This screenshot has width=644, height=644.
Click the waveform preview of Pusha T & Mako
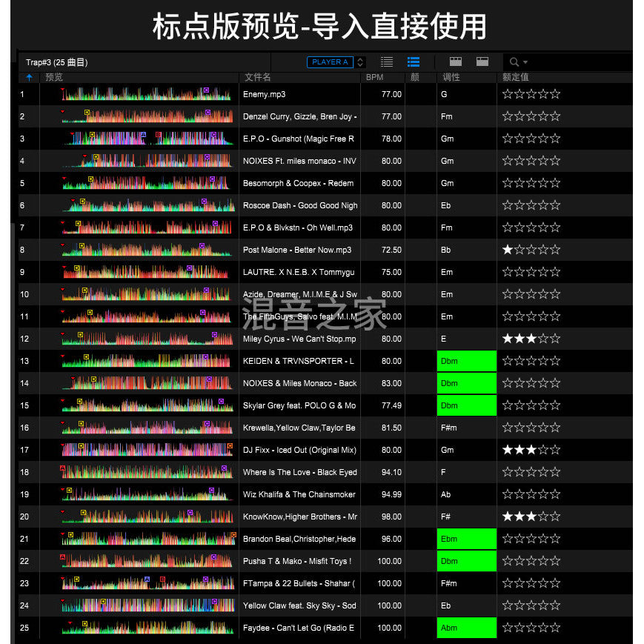146,561
